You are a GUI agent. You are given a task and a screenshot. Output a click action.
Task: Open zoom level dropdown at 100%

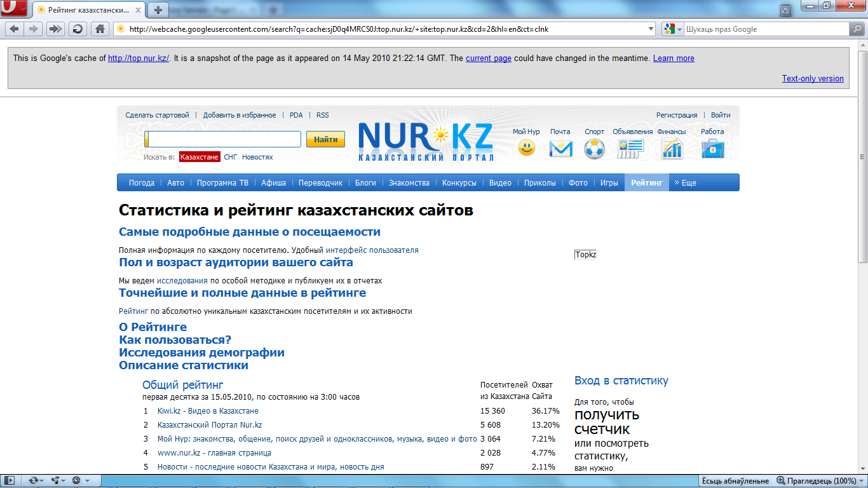tap(861, 481)
